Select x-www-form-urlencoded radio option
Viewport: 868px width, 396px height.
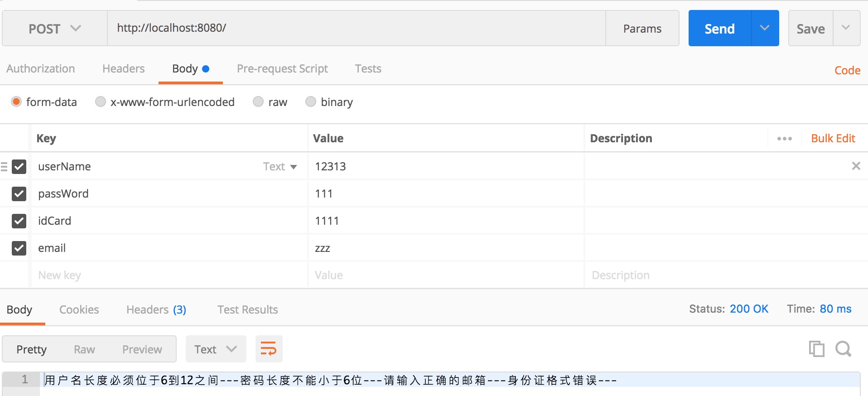coord(101,102)
